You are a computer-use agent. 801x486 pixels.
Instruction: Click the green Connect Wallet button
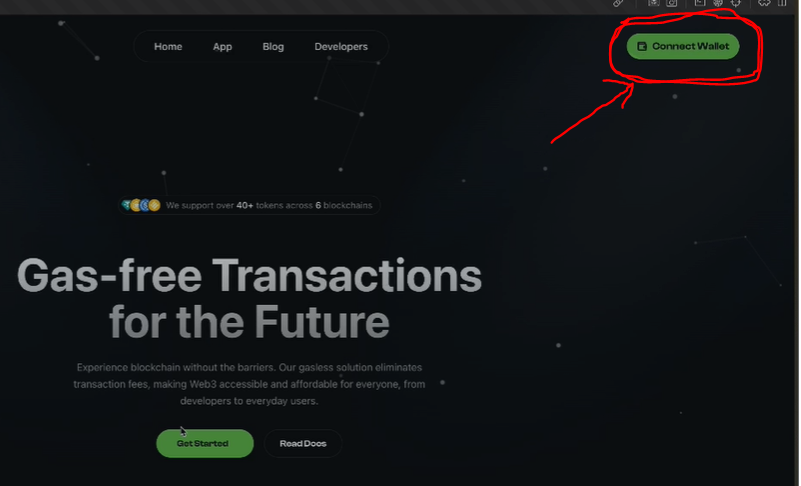[x=682, y=46]
